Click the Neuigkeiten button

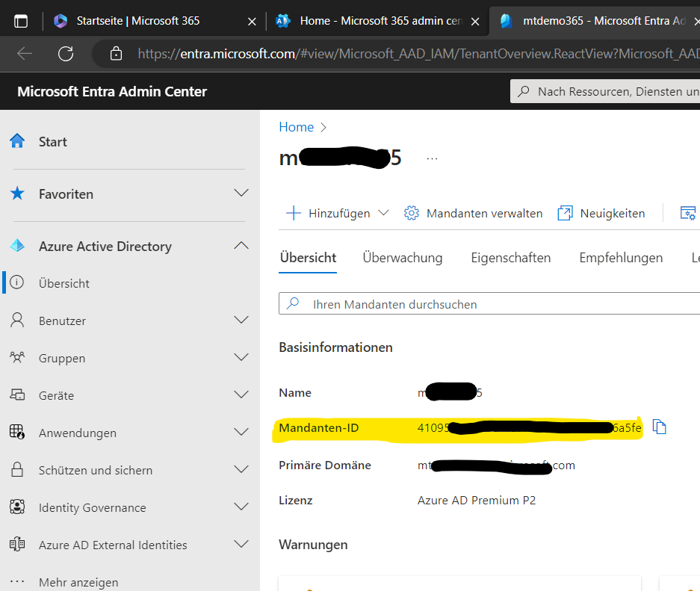click(602, 213)
